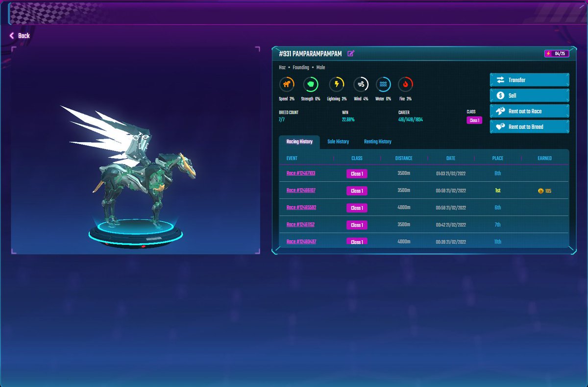
Task: Click the Speed stat horse icon
Action: pyautogui.click(x=287, y=84)
